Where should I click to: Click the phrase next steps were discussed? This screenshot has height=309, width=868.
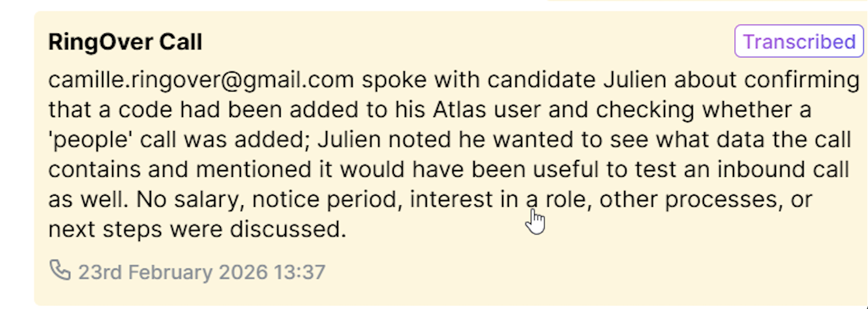pos(197,229)
